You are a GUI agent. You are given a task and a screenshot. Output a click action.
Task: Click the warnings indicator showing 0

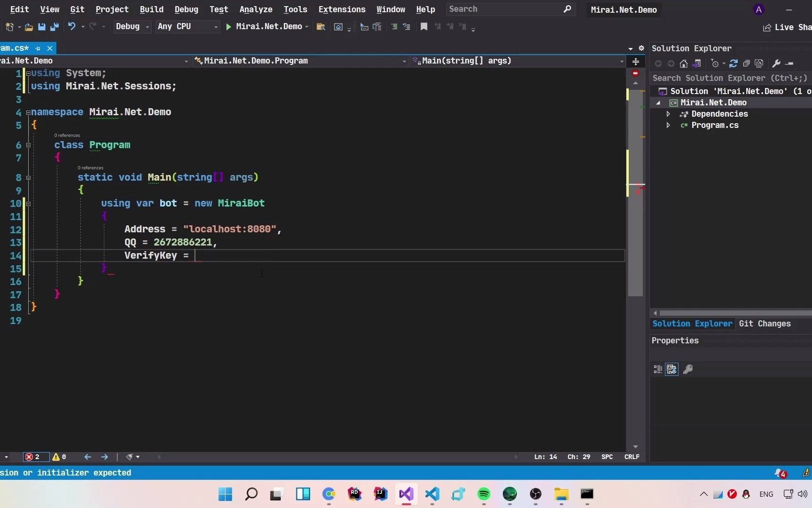coord(60,457)
